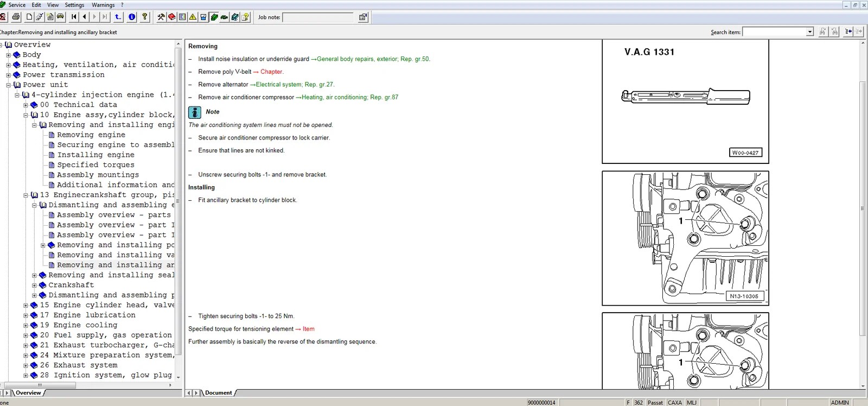Click the N13-10305 bracket bolts illustration
868x406 pixels.
click(x=685, y=238)
